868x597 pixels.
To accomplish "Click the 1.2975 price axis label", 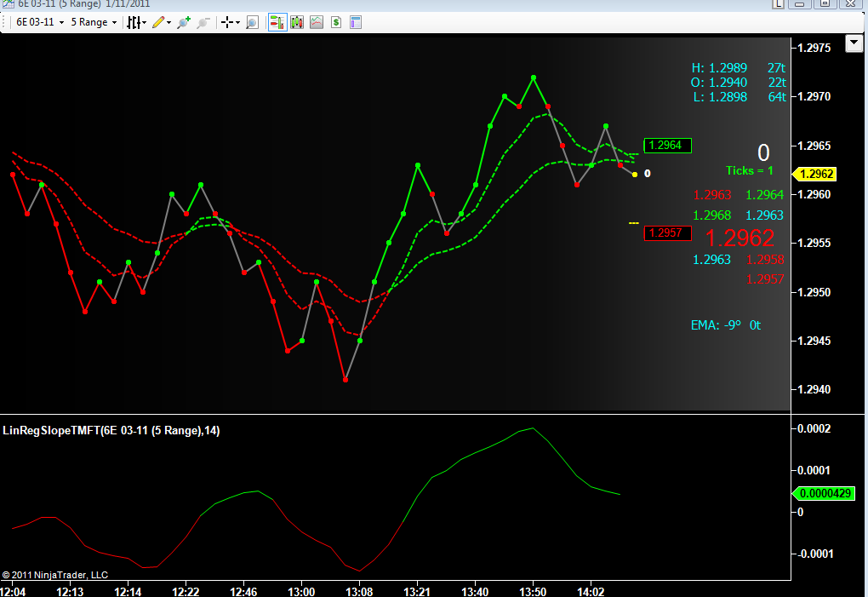I will coord(814,48).
